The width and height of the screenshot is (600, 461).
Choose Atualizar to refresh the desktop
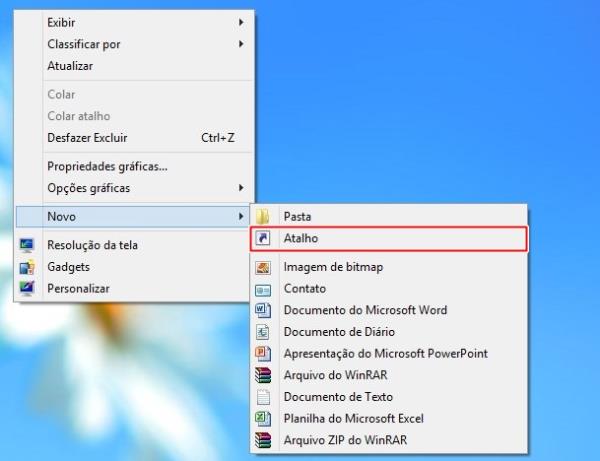click(x=134, y=66)
